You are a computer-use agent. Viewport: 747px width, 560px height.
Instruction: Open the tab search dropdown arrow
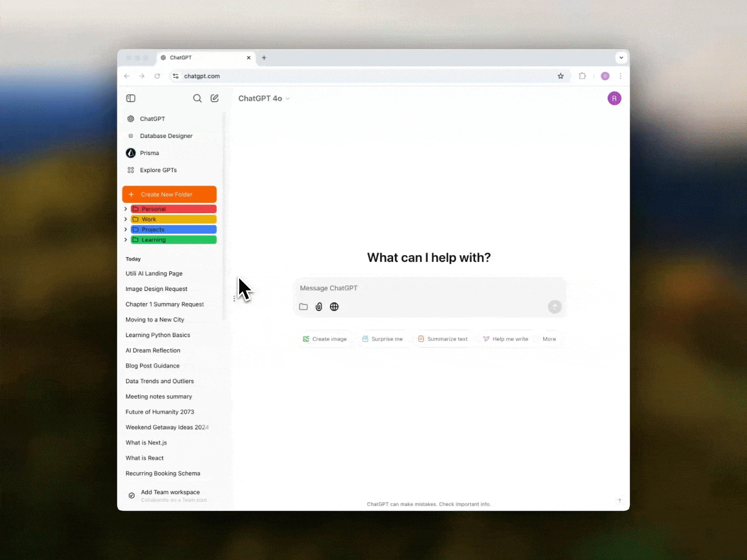click(621, 58)
